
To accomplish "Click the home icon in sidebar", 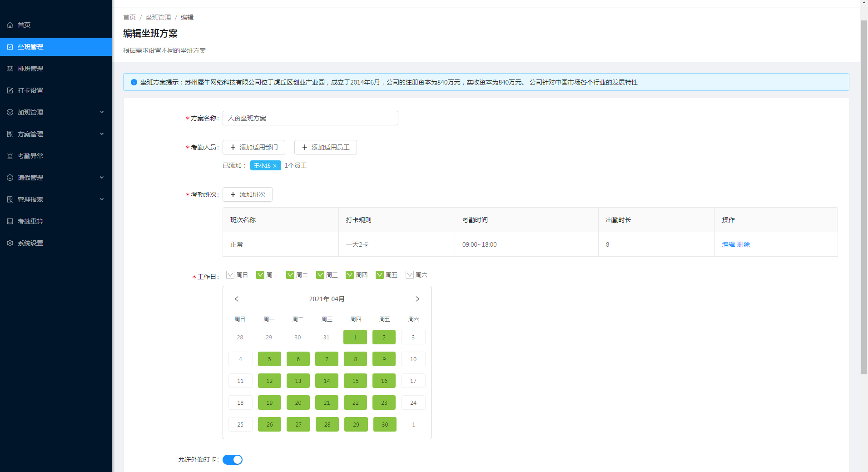I will click(10, 25).
